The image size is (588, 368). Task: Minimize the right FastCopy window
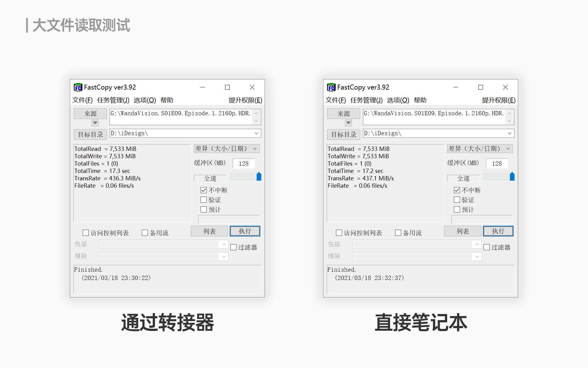(456, 87)
